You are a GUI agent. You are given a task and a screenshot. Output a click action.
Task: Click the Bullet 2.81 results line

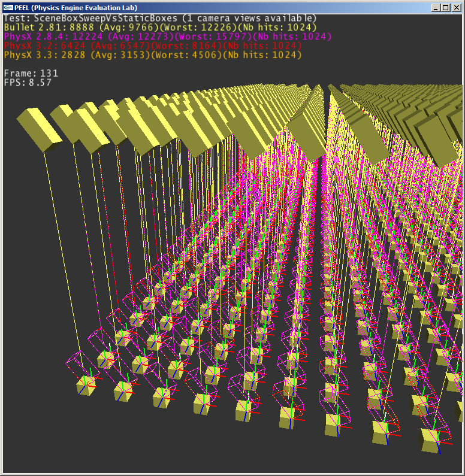coord(160,28)
